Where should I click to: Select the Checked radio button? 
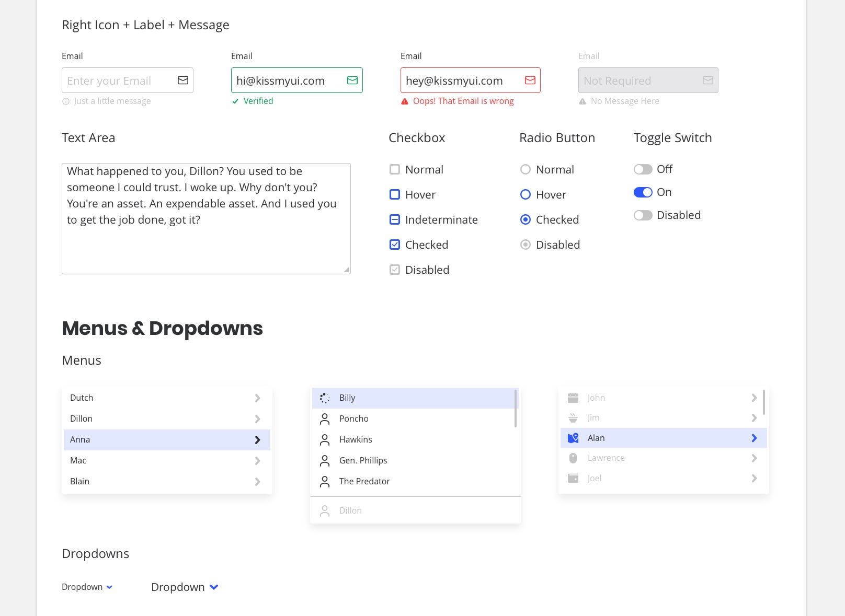point(526,219)
